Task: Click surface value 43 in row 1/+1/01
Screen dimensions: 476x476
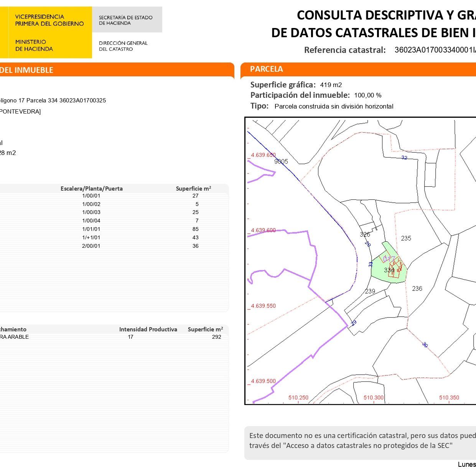Action: 196,237
